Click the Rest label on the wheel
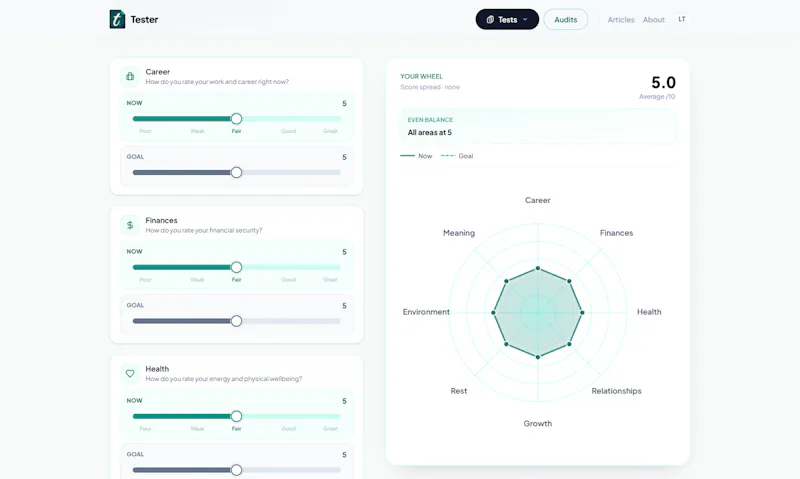This screenshot has width=800, height=479. [459, 391]
